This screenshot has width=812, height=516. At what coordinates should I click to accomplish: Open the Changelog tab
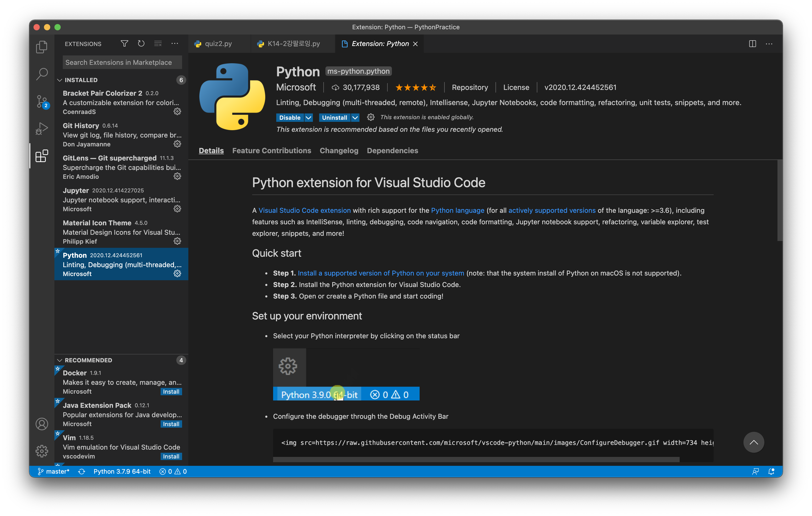point(339,151)
